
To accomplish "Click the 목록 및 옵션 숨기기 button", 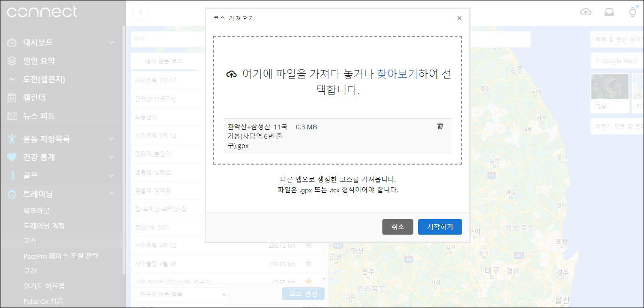I will click(x=617, y=39).
